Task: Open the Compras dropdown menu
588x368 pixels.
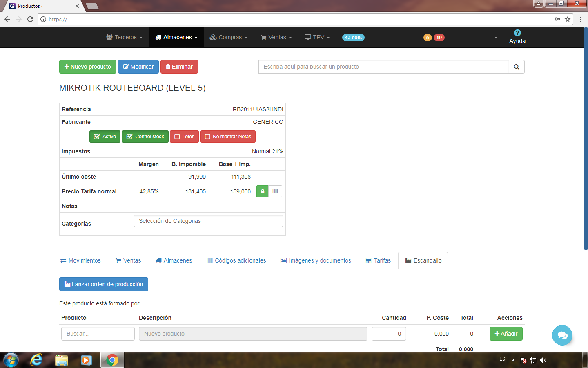Action: 229,37
